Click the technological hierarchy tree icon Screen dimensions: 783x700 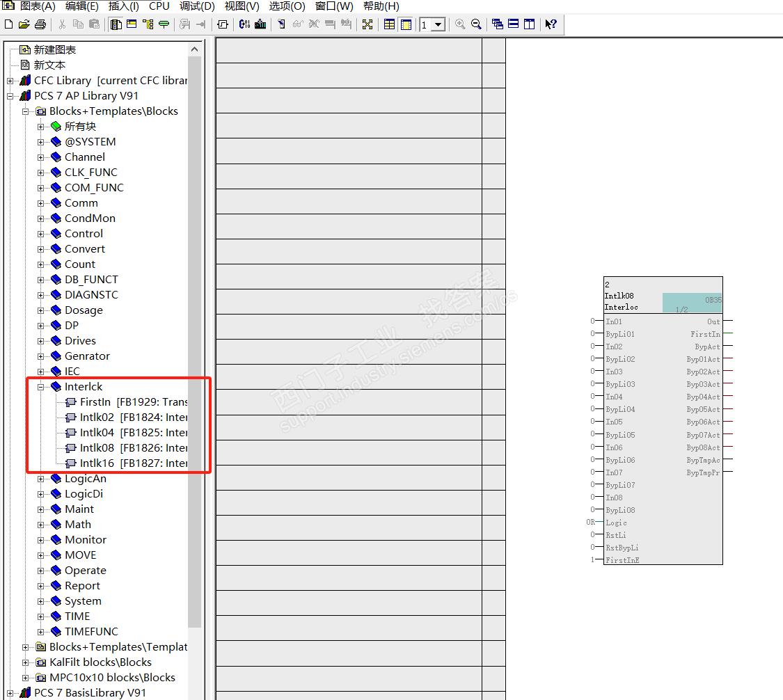[x=148, y=24]
